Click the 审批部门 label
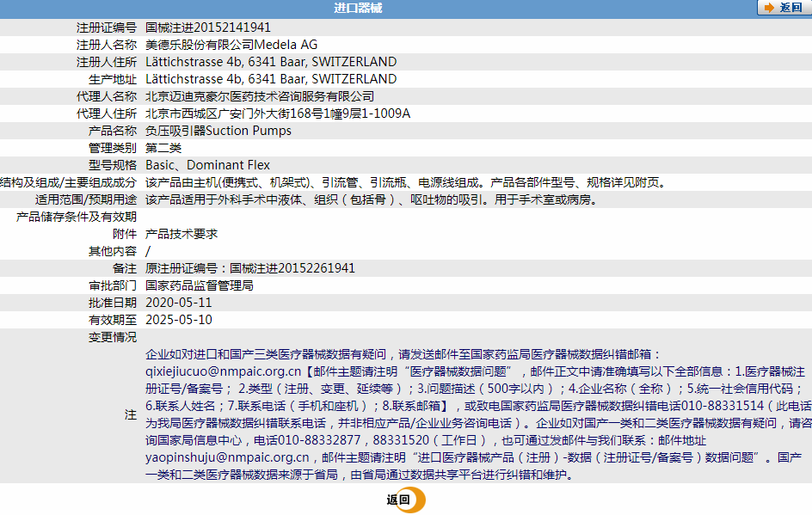Viewport: 812px width, 515px height. pyautogui.click(x=113, y=285)
